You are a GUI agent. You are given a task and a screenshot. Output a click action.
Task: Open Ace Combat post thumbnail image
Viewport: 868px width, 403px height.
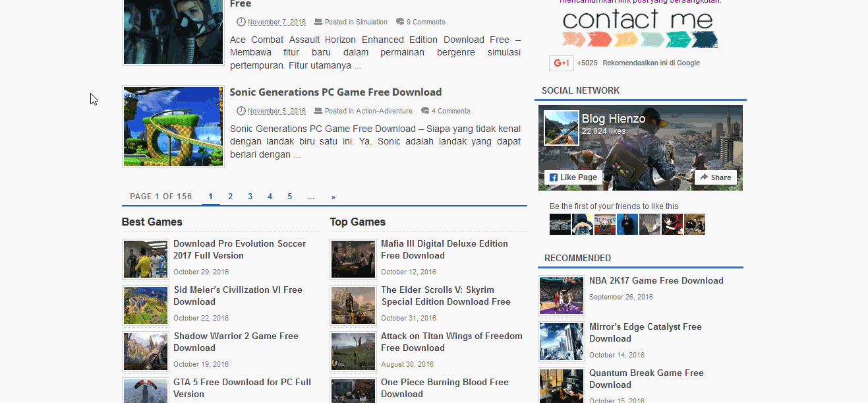(x=173, y=32)
